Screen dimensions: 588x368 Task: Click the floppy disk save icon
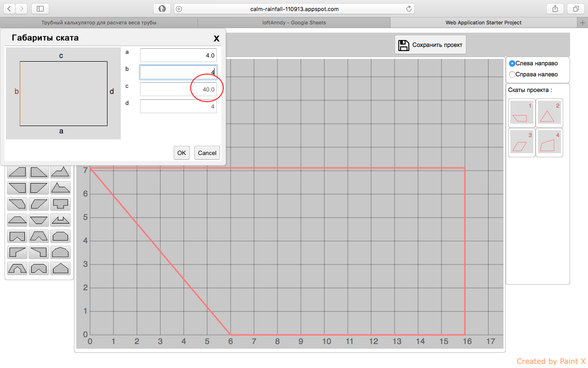404,45
